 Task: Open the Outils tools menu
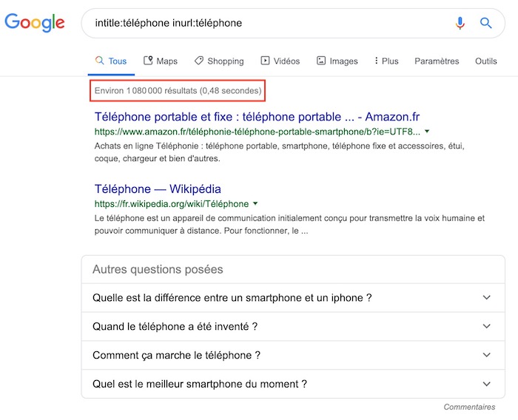click(x=485, y=61)
